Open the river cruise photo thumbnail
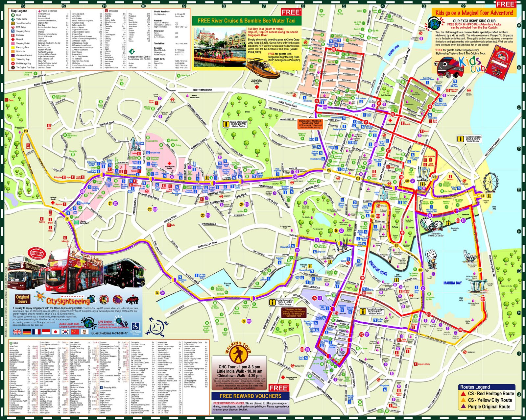526x420 pixels. pyautogui.click(x=220, y=47)
